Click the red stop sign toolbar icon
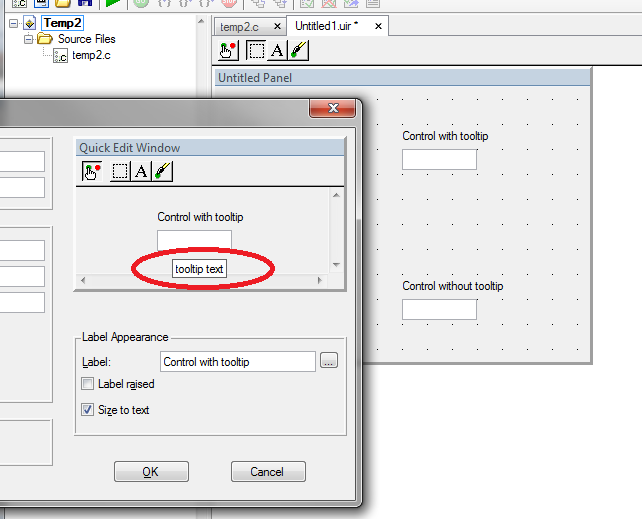 tap(229, 3)
